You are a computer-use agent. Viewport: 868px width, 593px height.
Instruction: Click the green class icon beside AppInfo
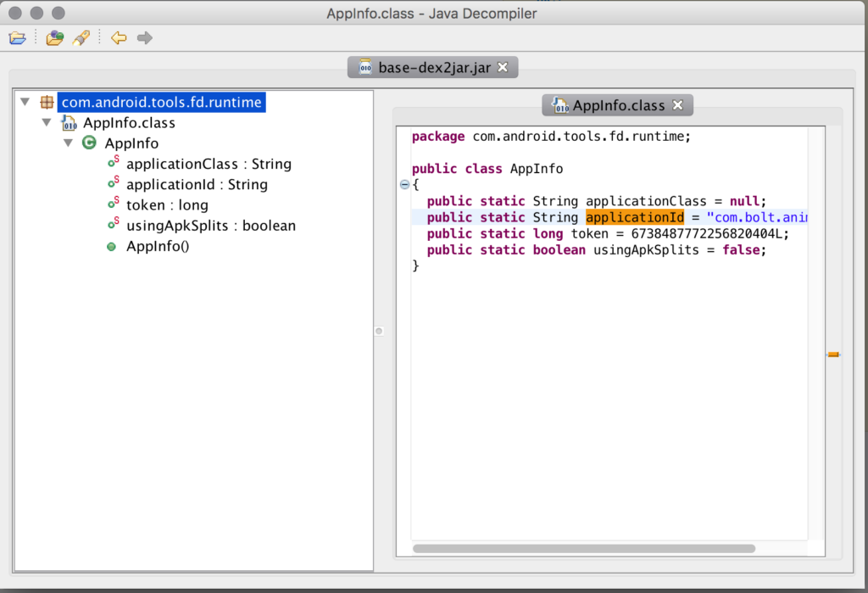pos(89,143)
